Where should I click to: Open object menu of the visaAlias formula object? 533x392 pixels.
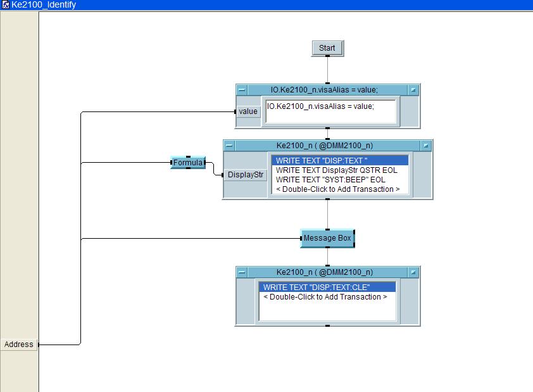tap(242, 90)
